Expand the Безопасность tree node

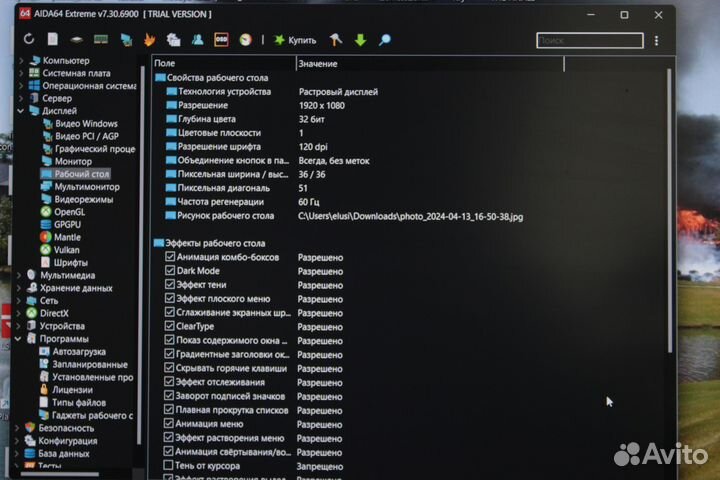pos(17,428)
